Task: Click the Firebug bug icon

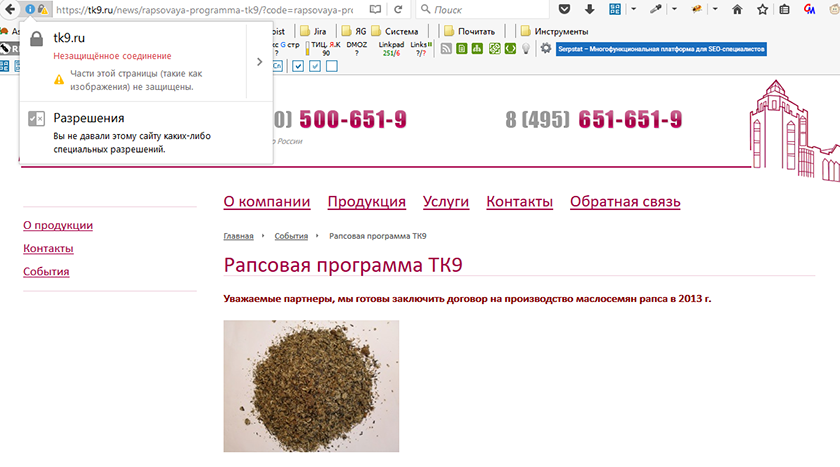Action: (x=696, y=9)
